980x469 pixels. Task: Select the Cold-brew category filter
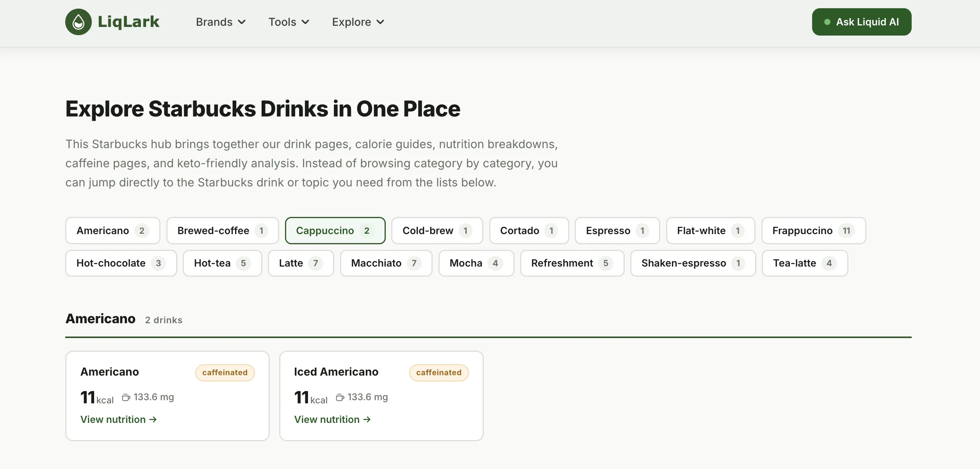coord(437,231)
